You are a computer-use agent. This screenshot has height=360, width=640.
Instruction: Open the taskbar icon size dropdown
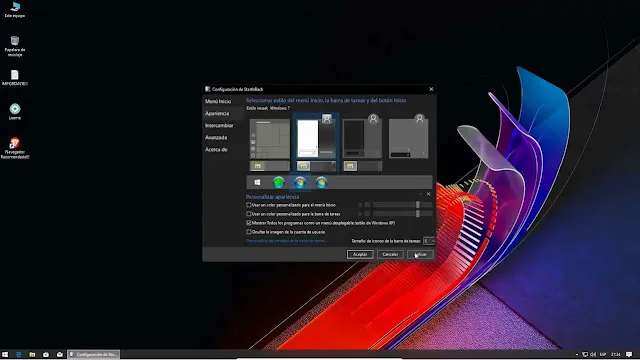click(429, 241)
